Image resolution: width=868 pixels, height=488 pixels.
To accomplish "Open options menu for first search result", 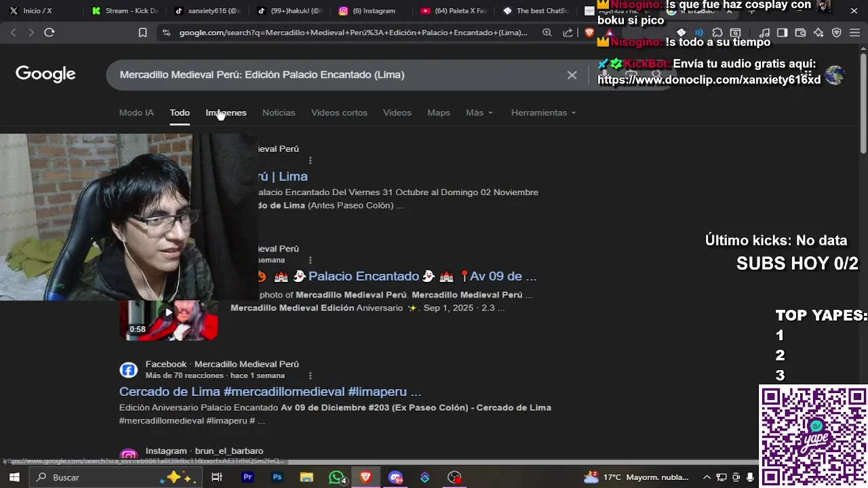I will pos(310,161).
